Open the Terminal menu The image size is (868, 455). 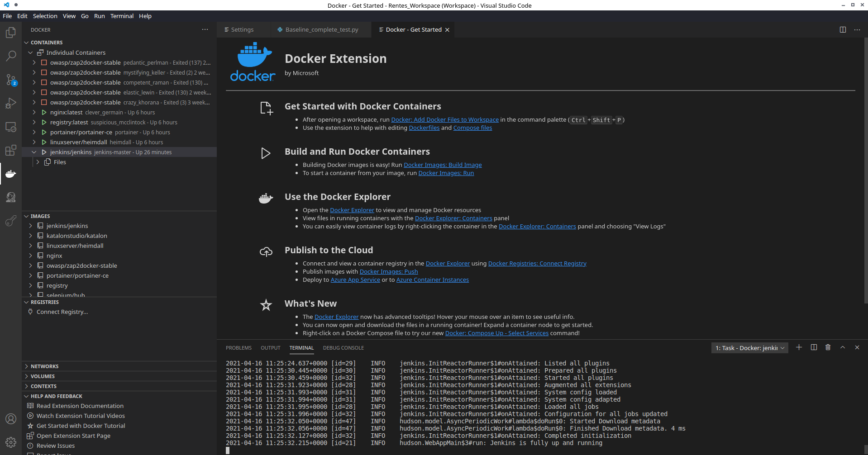[x=122, y=16]
